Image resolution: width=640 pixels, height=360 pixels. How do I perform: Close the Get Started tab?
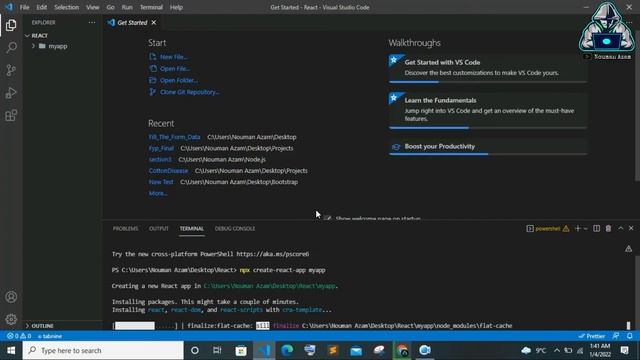click(153, 22)
